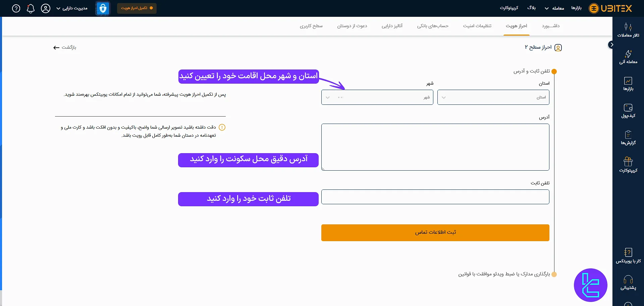The height and width of the screenshot is (306, 644).
Task: Select the markets (بازارها) icon in sidebar
Action: pos(629,83)
